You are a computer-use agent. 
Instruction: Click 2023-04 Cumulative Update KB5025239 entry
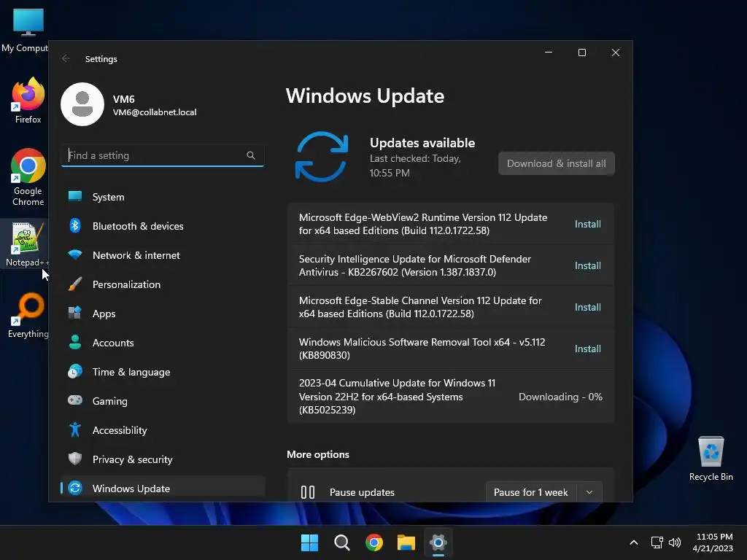(x=450, y=396)
